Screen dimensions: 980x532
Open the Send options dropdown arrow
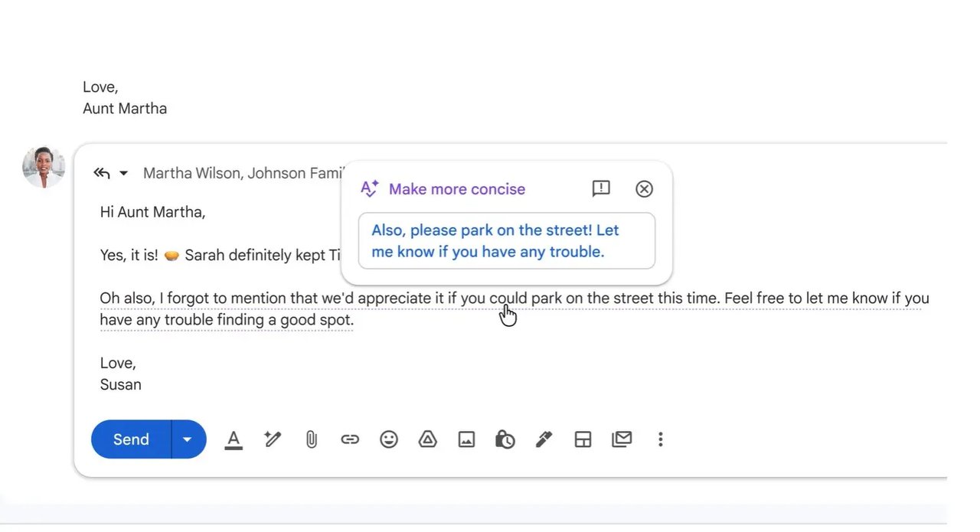tap(187, 439)
